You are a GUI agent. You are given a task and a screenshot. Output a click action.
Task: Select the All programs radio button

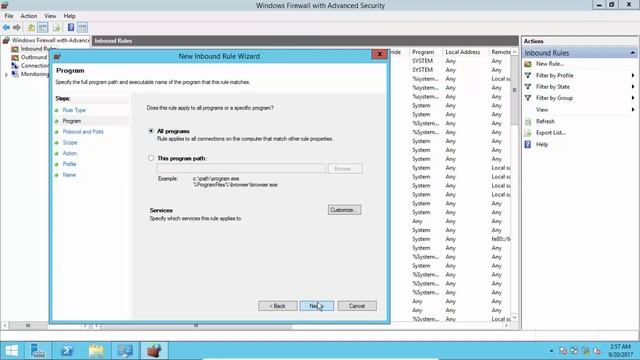tap(151, 131)
